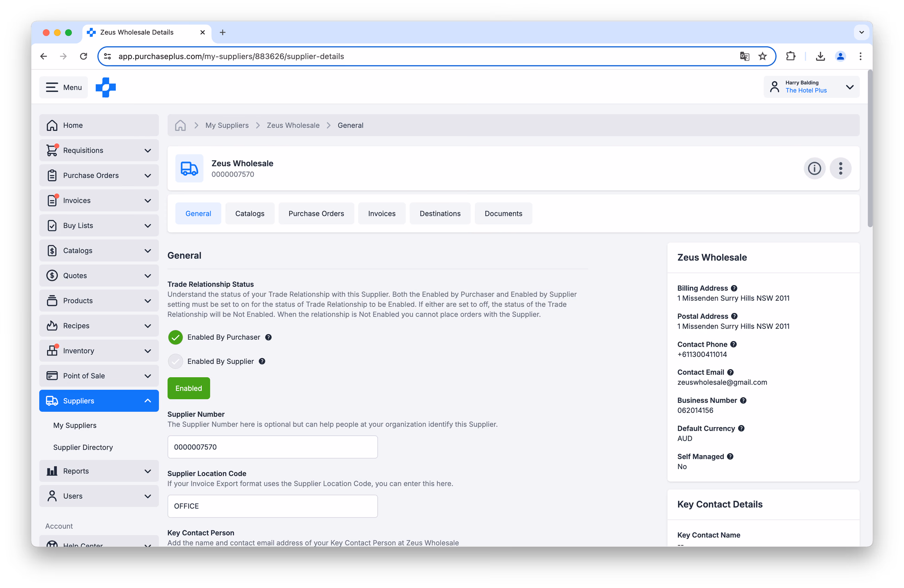
Task: Open the supplier three-dot options menu
Action: coord(841,168)
